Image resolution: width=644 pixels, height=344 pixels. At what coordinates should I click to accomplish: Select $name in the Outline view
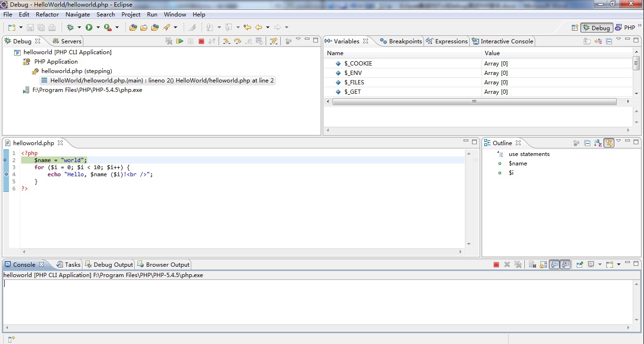click(518, 164)
